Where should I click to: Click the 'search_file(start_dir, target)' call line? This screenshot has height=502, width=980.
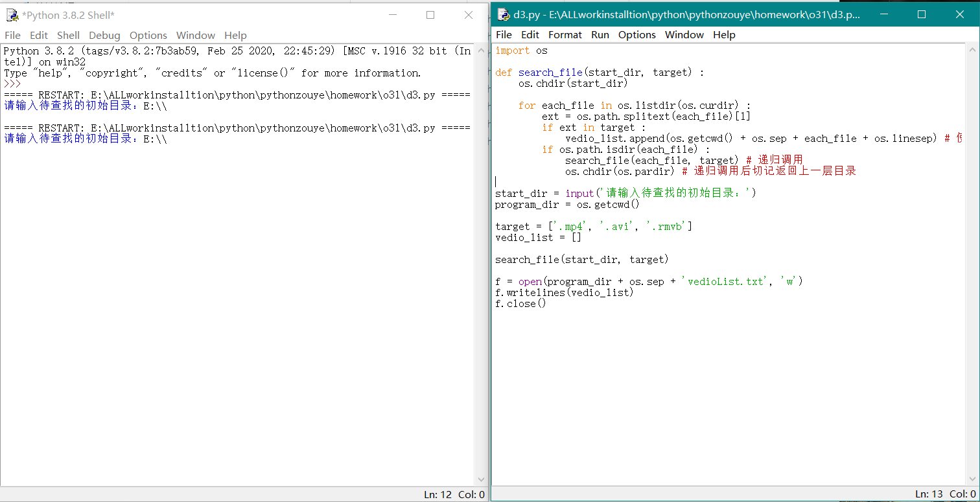tap(582, 260)
